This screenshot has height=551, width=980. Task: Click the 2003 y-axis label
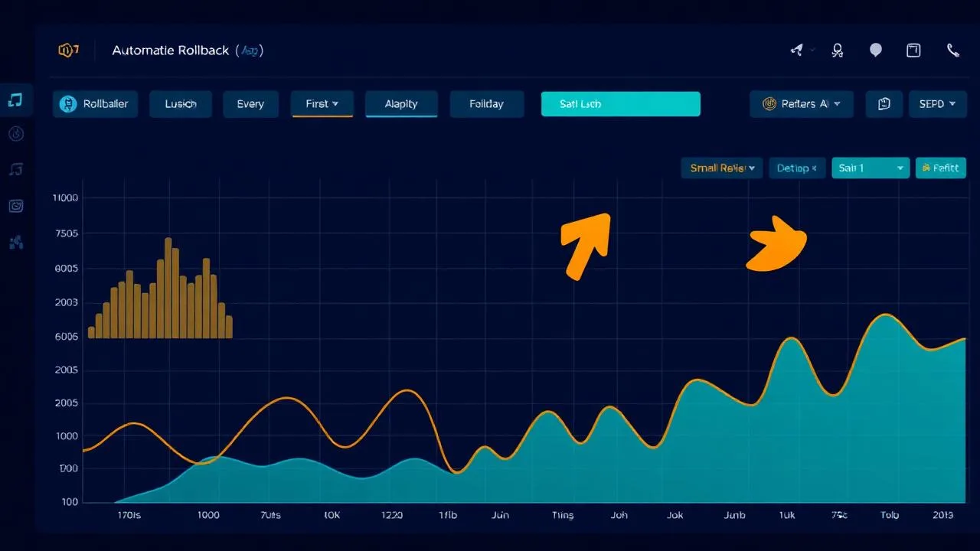pyautogui.click(x=67, y=302)
